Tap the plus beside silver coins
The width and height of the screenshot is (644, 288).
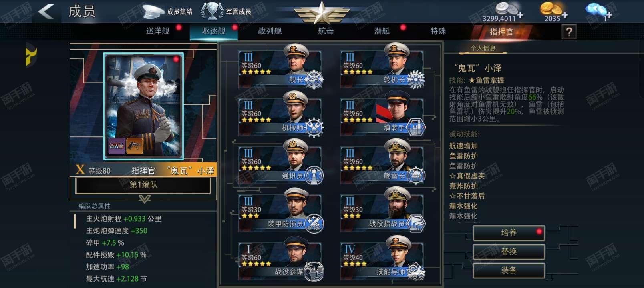[520, 15]
